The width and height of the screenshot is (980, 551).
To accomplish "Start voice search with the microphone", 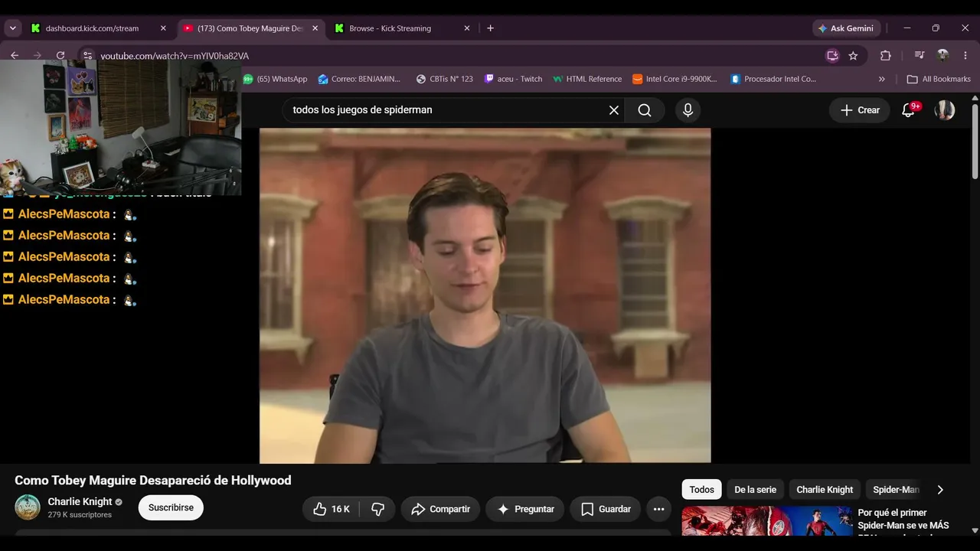I will click(688, 110).
